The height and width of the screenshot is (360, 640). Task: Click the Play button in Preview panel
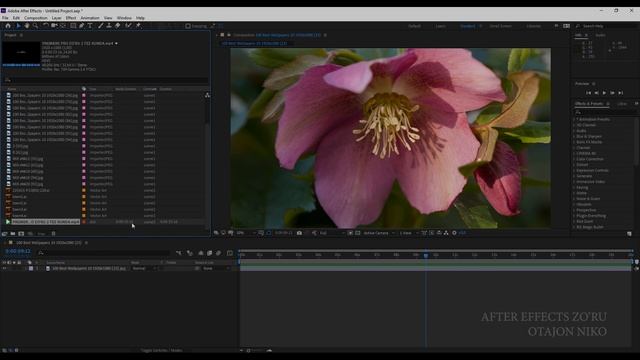[x=604, y=93]
